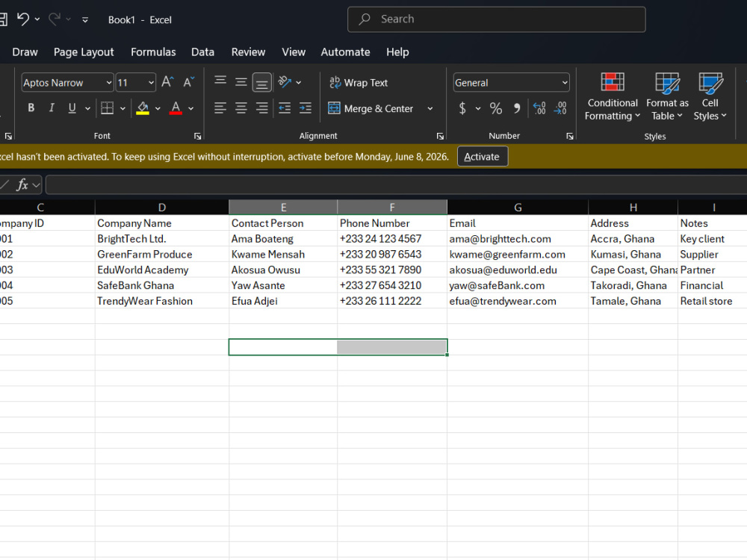Select column D header

(162, 207)
